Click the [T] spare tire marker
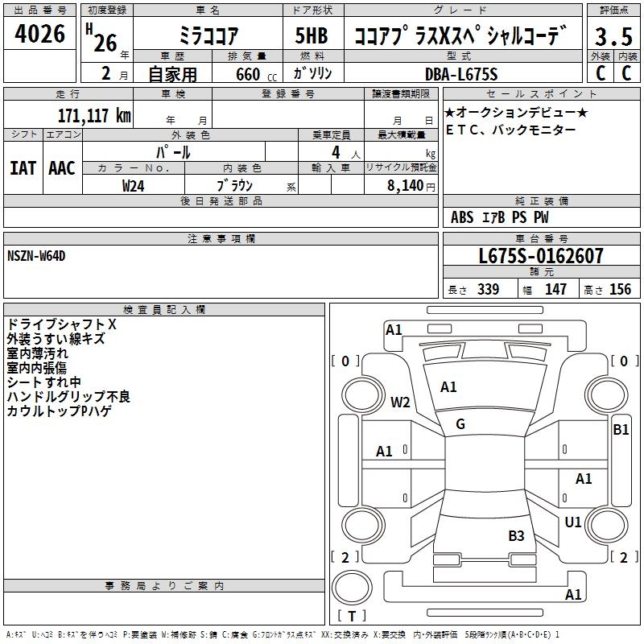644x644 pixels. pos(352,616)
